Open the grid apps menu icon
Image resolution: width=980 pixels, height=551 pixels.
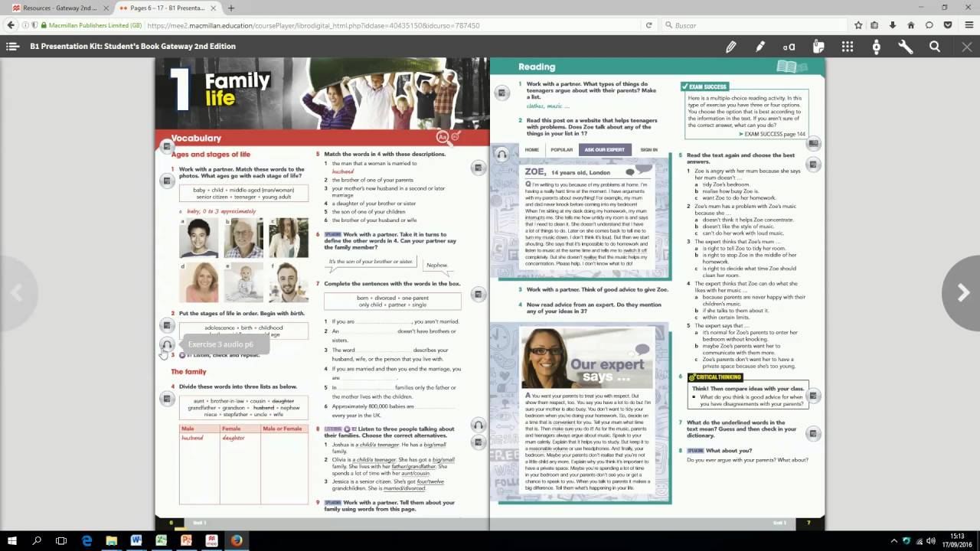pyautogui.click(x=847, y=47)
